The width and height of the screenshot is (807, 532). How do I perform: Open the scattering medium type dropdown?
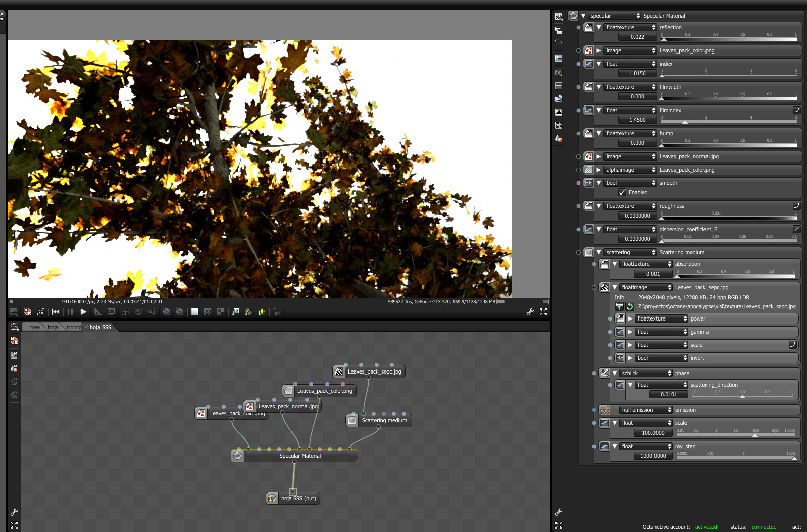(x=630, y=252)
